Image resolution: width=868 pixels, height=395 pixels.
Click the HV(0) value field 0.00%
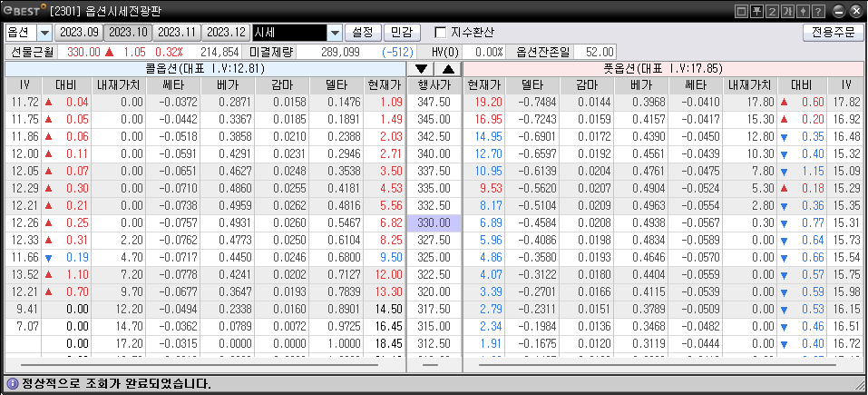pos(483,52)
